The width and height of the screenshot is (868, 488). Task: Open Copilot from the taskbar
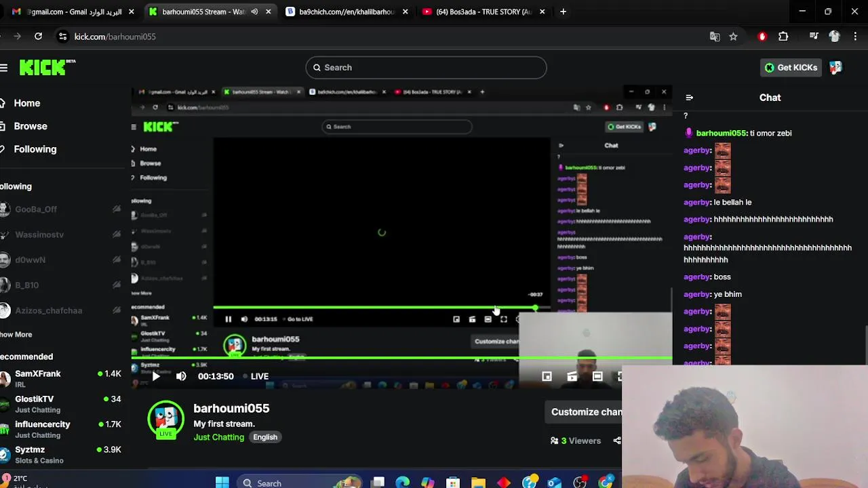click(x=427, y=483)
